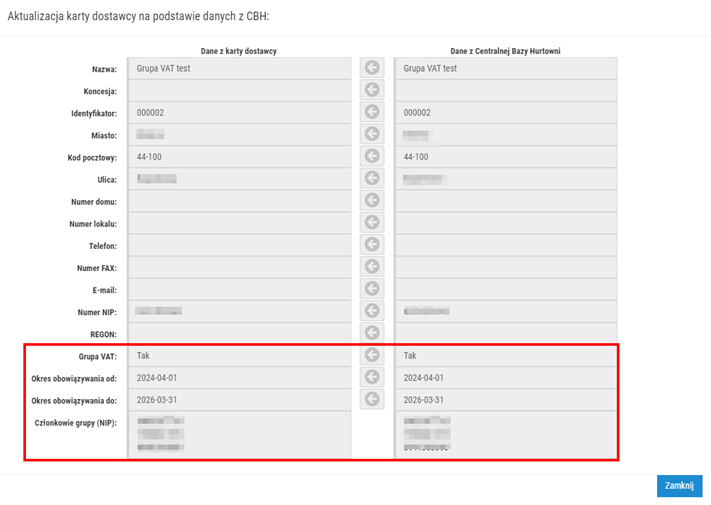Click header Dane z Centralnej Bazy Hurtowni
Screen dimensions: 711x505
click(505, 51)
